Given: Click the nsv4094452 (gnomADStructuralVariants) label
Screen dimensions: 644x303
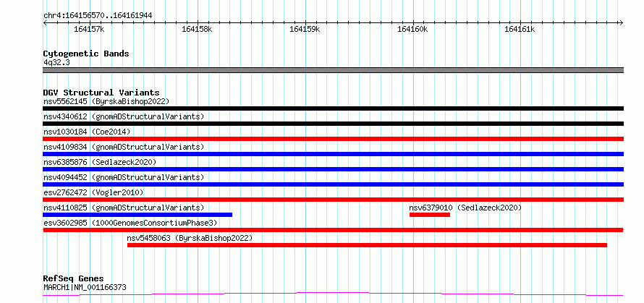Looking at the screenshot, I should 124,177.
